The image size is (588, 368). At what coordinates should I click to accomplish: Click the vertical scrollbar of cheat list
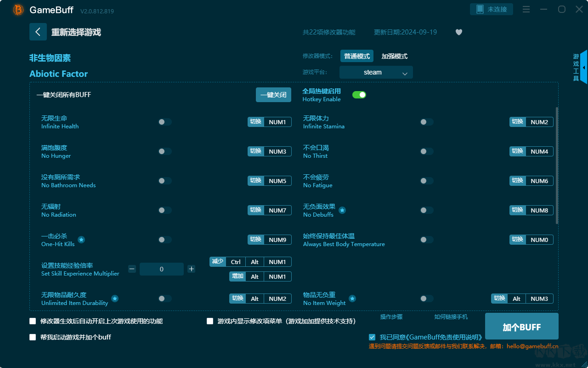tap(557, 166)
